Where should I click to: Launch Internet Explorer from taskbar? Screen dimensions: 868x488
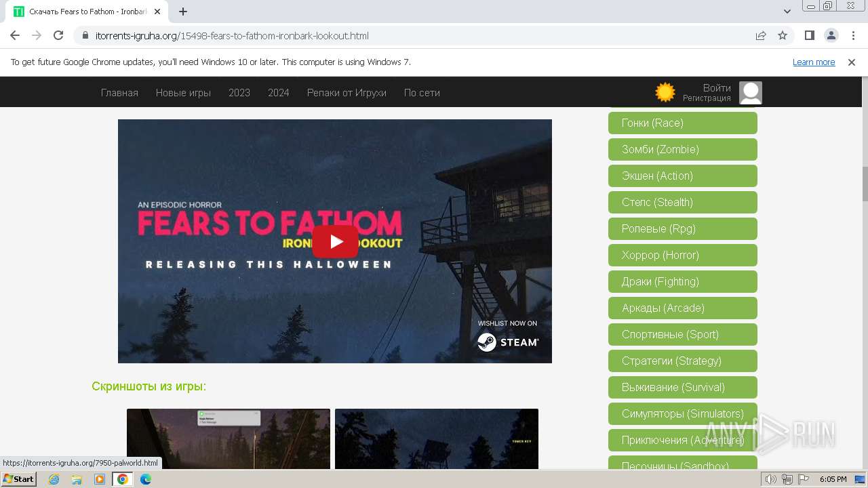click(54, 479)
